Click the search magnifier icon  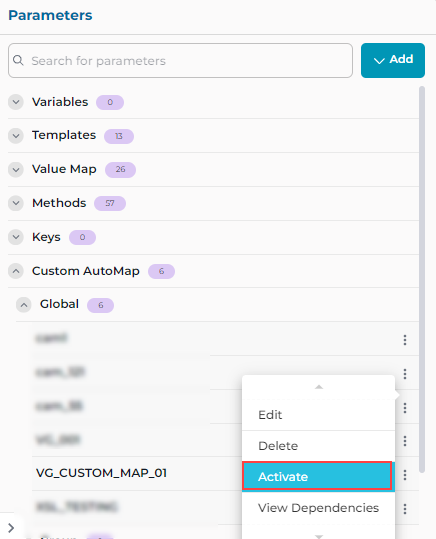coord(18,60)
